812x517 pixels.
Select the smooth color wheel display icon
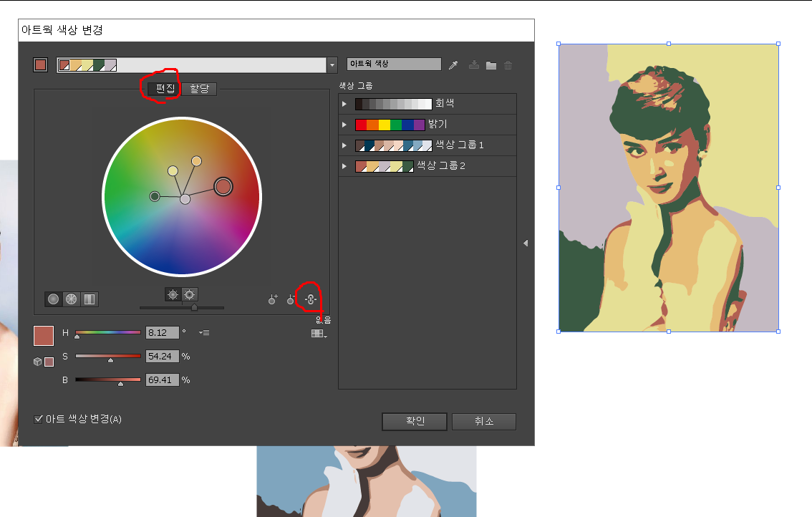point(53,299)
